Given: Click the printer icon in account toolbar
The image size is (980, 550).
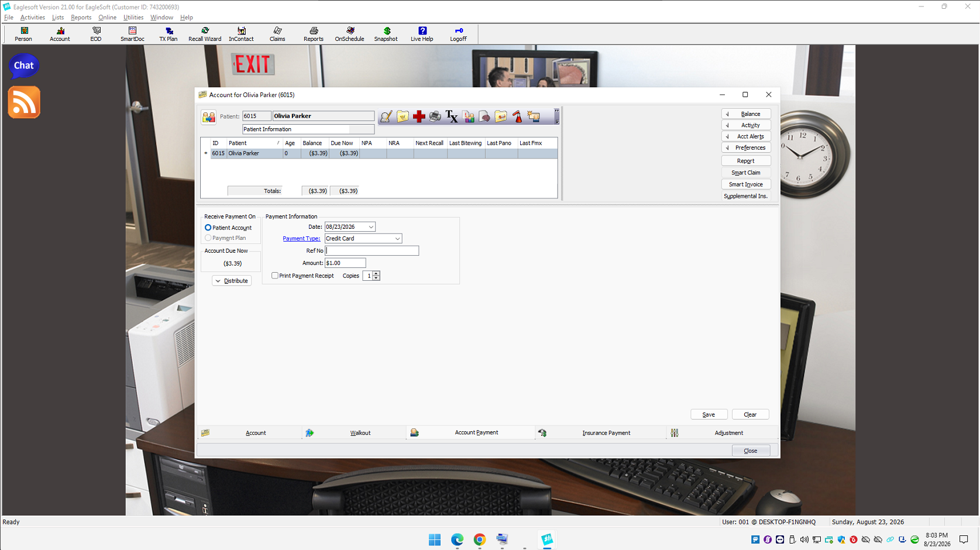Looking at the screenshot, I should coord(435,116).
